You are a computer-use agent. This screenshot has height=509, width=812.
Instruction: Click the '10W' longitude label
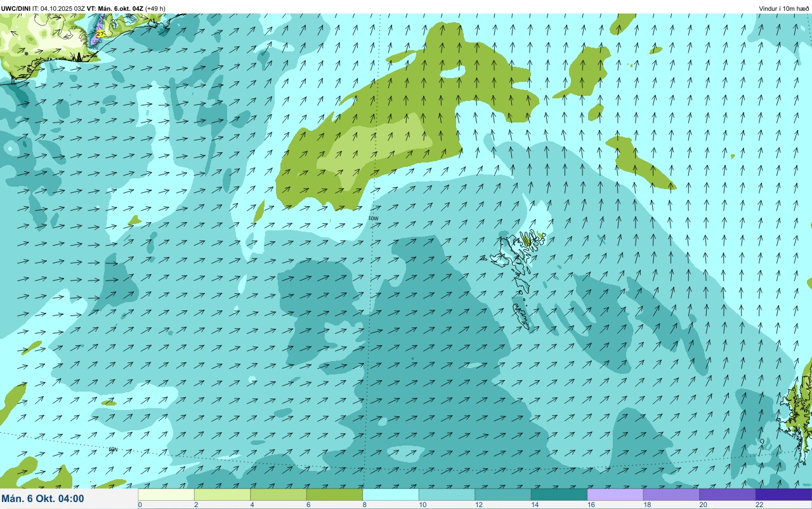point(373,218)
